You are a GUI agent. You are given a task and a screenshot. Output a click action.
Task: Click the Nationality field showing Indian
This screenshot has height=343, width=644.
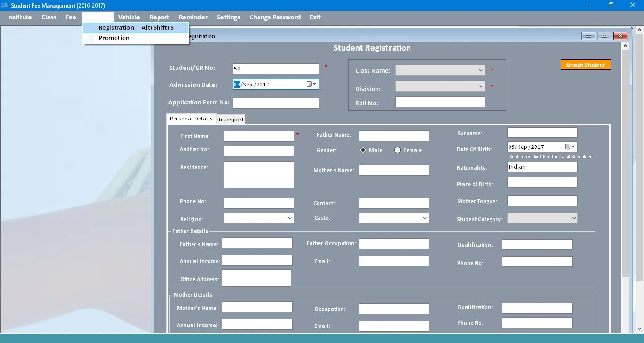click(543, 167)
